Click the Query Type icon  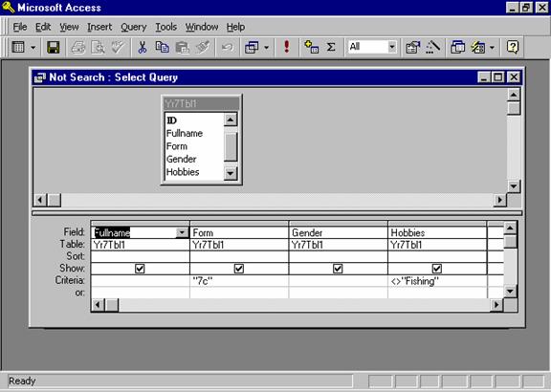point(252,47)
